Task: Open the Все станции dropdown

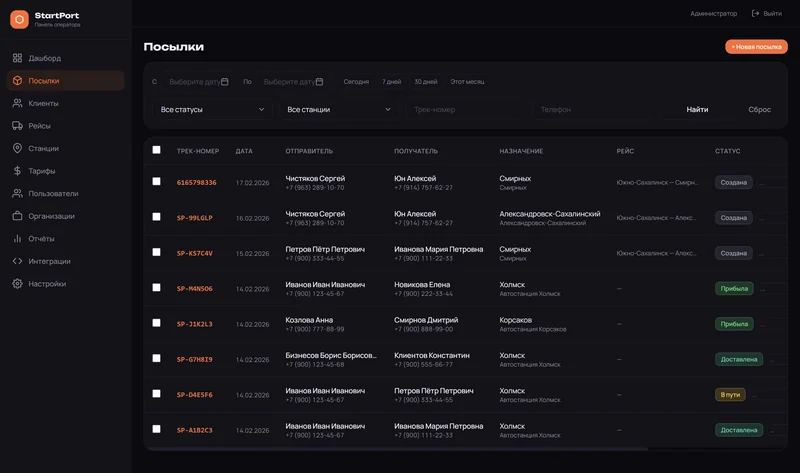Action: pos(339,110)
